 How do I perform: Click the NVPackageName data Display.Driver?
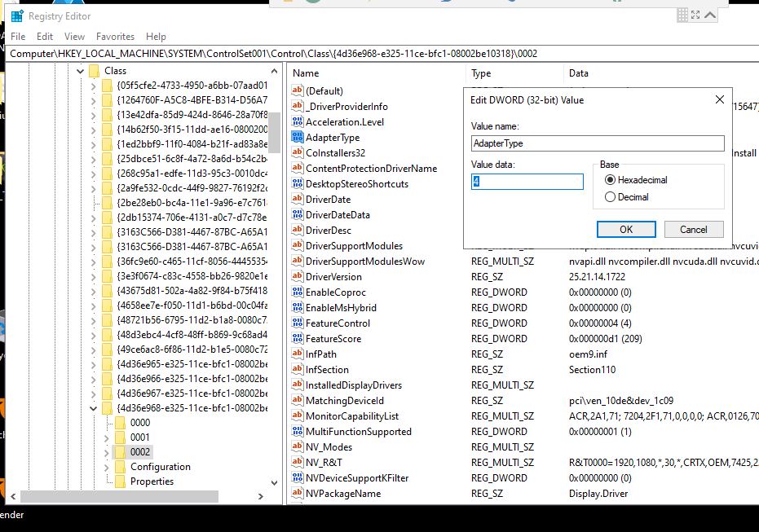click(598, 494)
